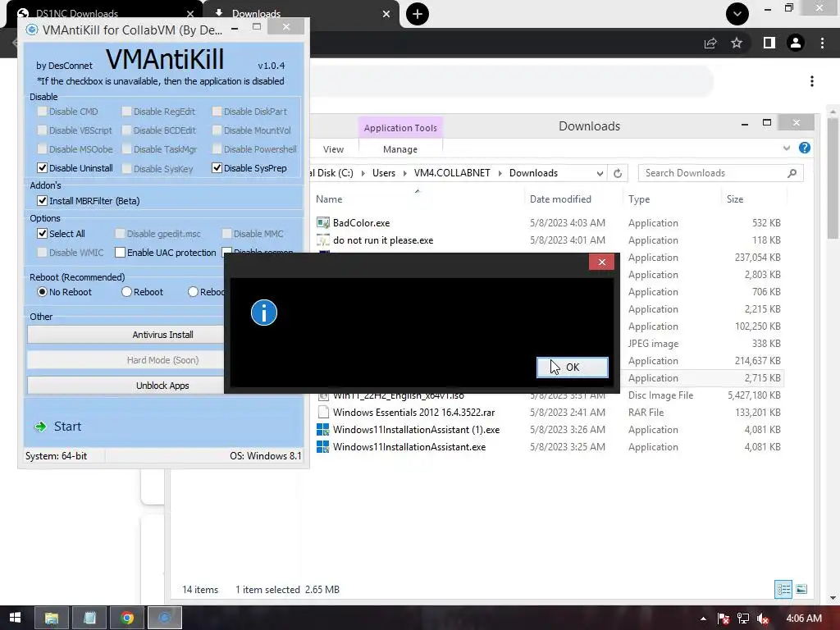Select Windows11InstallationAssistant.exe
This screenshot has width=840, height=630.
409,447
